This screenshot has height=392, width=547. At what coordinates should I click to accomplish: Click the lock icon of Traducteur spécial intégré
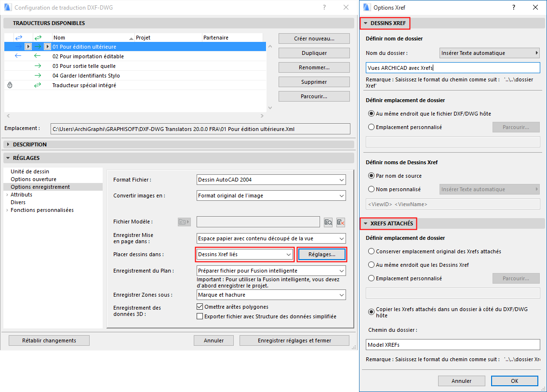[10, 85]
